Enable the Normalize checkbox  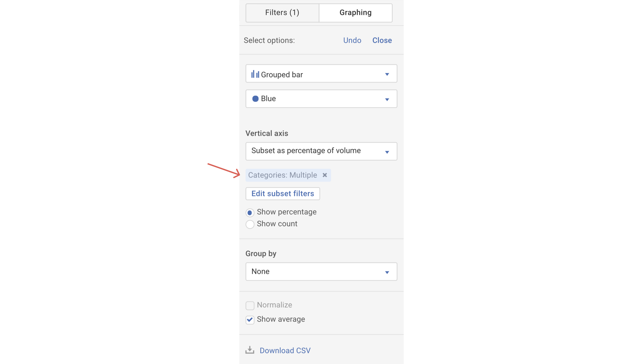tap(250, 305)
